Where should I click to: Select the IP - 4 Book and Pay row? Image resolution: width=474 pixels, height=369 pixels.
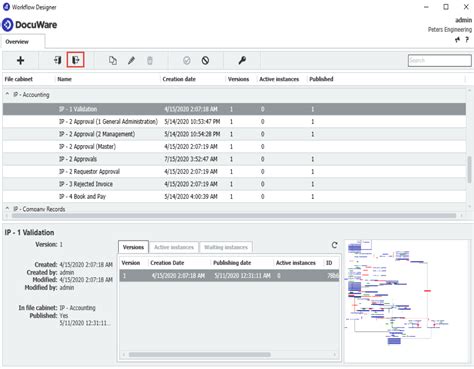click(x=234, y=197)
